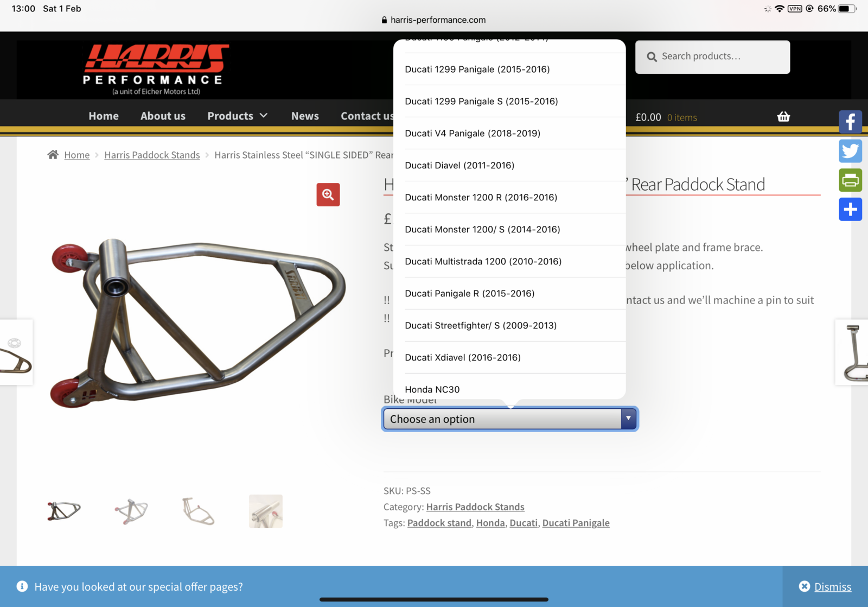Open the Bike Model dropdown
The width and height of the screenshot is (868, 607).
[509, 419]
